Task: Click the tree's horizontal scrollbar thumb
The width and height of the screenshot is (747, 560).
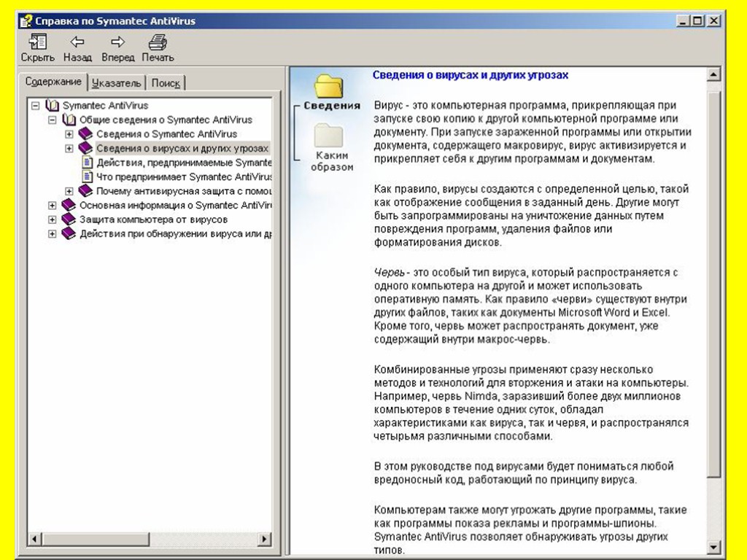Action: point(96,539)
